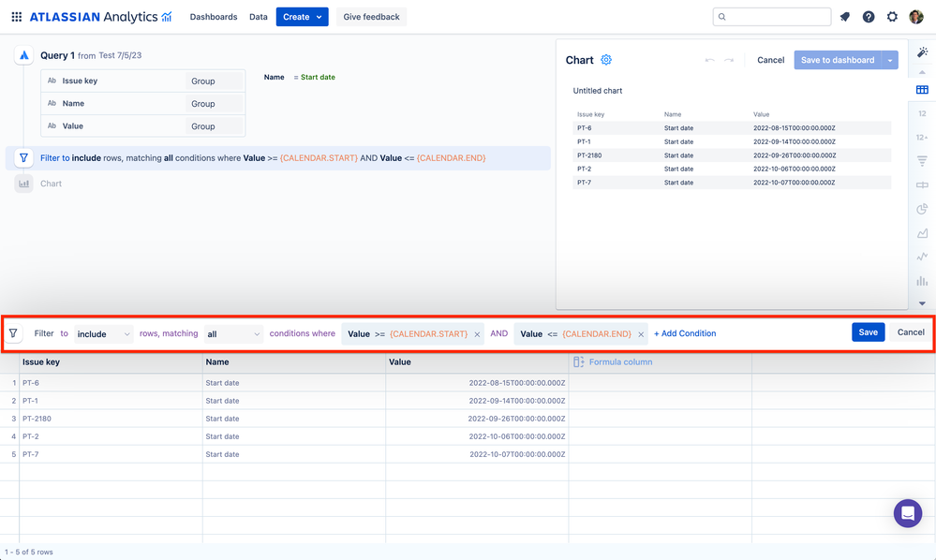Click the header search field

[x=771, y=17]
